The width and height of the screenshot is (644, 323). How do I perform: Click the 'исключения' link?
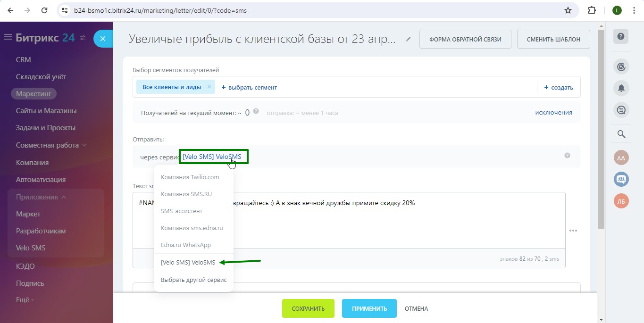point(553,113)
